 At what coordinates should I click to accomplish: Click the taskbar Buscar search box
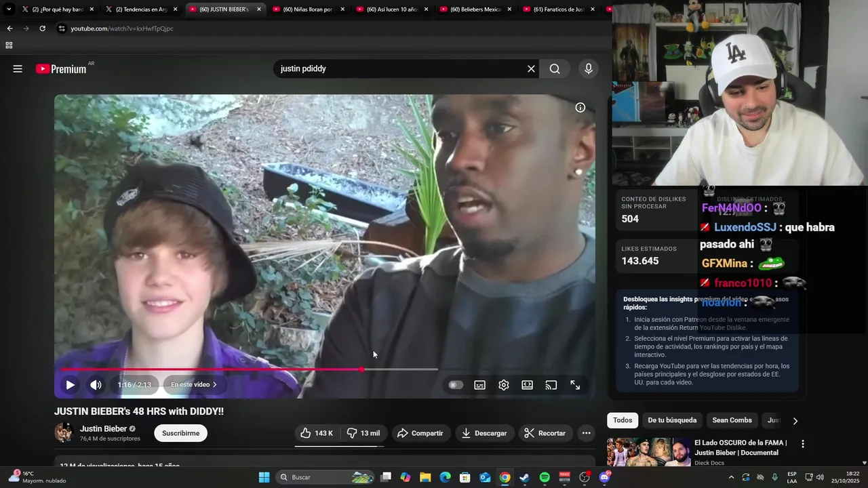tap(326, 477)
